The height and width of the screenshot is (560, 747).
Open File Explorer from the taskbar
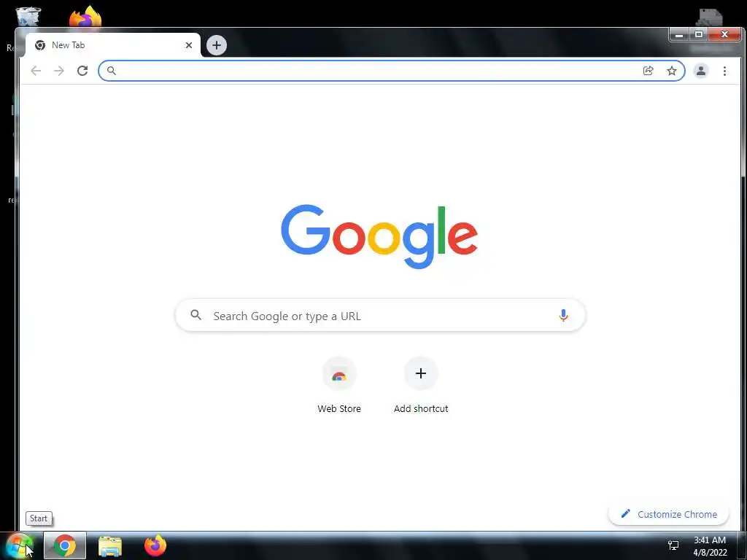110,545
